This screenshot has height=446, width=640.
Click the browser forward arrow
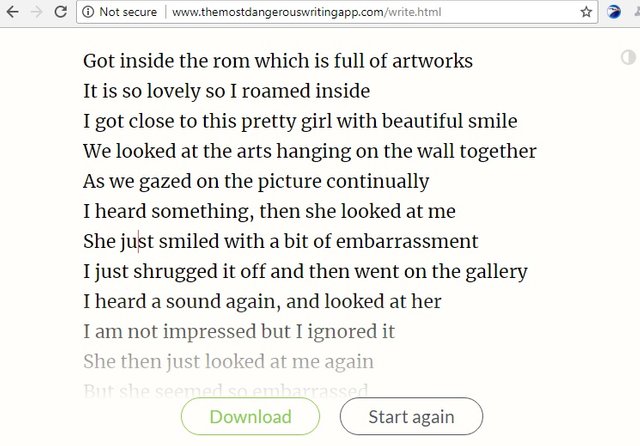point(37,13)
